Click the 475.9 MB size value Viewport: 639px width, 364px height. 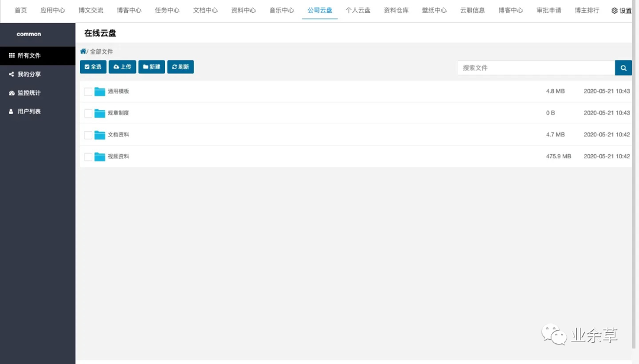pos(559,157)
